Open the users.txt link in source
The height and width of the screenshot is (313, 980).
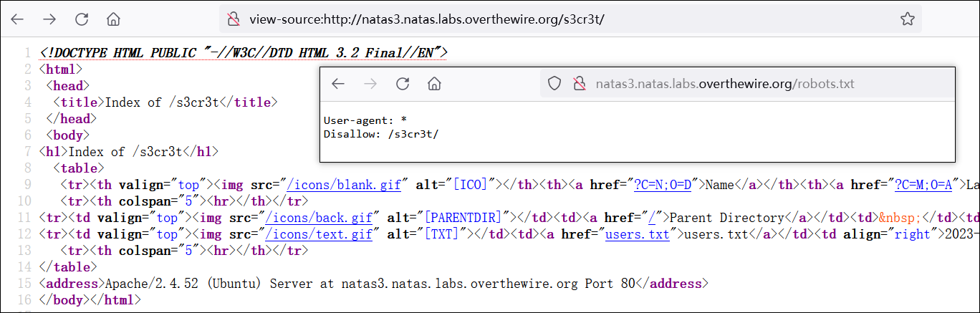point(637,234)
